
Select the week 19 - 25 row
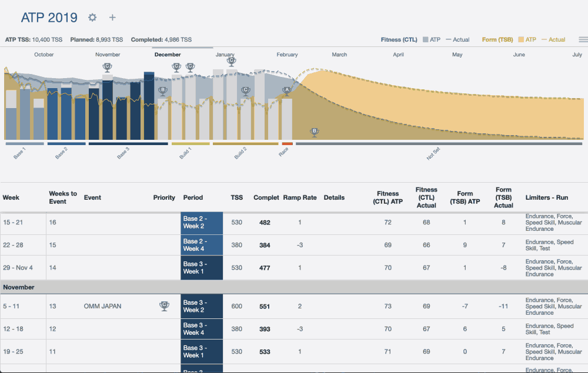point(294,352)
